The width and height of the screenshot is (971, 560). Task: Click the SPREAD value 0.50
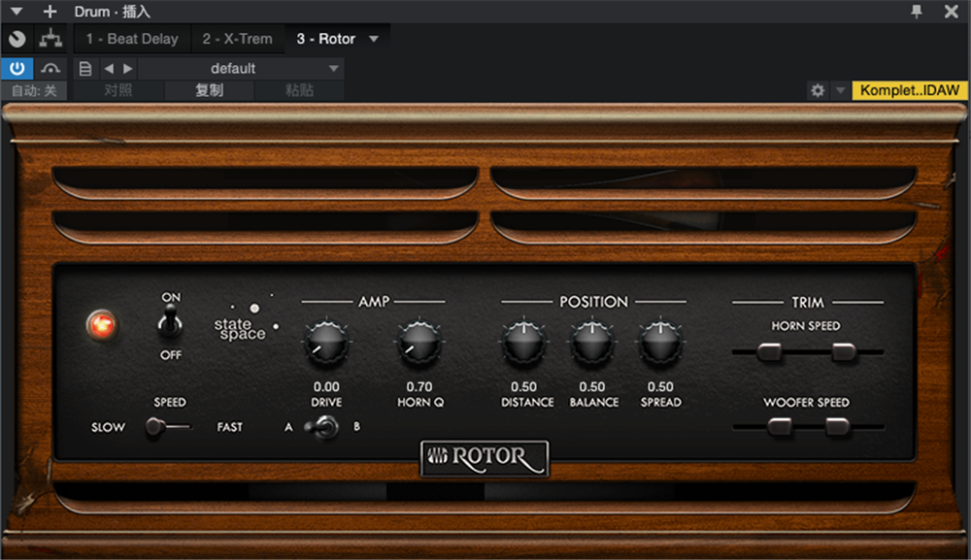pyautogui.click(x=660, y=386)
